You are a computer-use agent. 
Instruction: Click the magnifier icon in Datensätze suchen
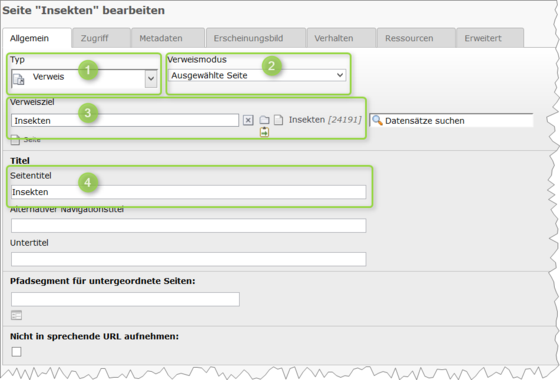(377, 120)
